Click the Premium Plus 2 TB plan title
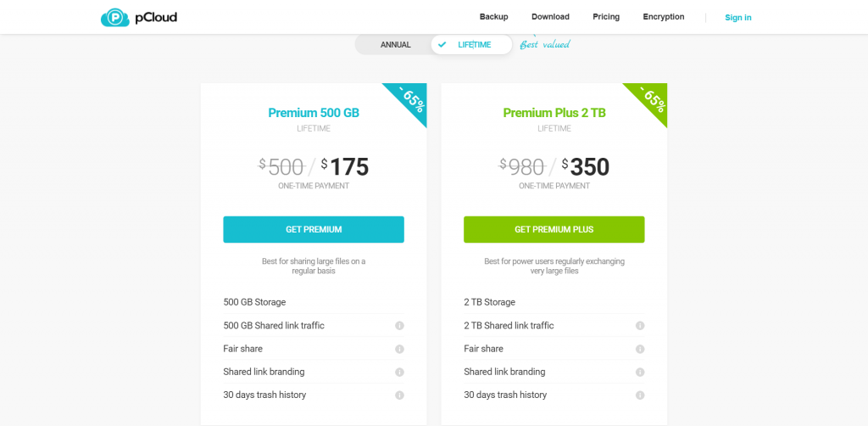The image size is (868, 426). click(x=554, y=113)
